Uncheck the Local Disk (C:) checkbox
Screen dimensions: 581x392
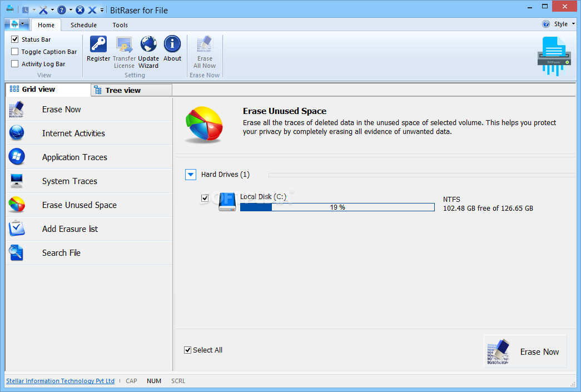pos(205,198)
